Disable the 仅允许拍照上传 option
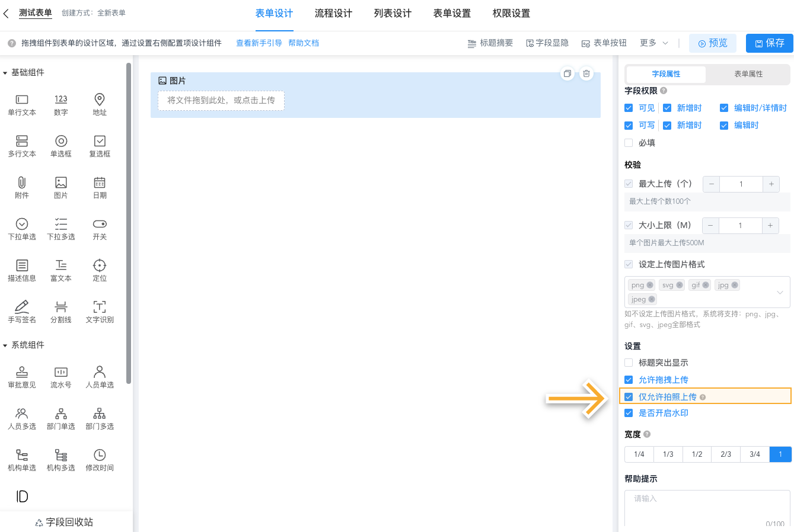Viewport: 794px width, 532px height. pyautogui.click(x=629, y=396)
